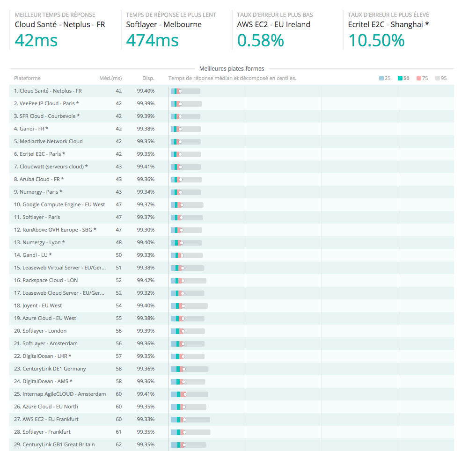Click the 75th percentile legend swatch
This screenshot has width=476, height=451.
(x=419, y=78)
